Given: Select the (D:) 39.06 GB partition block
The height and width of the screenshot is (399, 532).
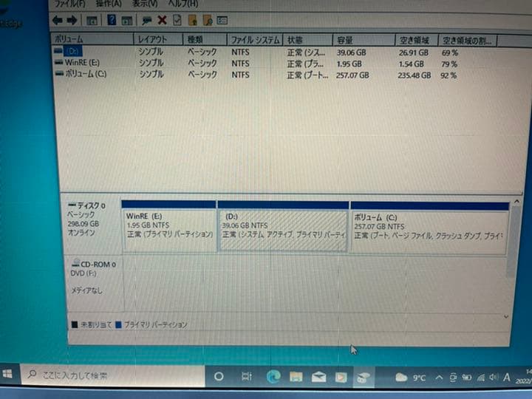Looking at the screenshot, I should tap(283, 227).
